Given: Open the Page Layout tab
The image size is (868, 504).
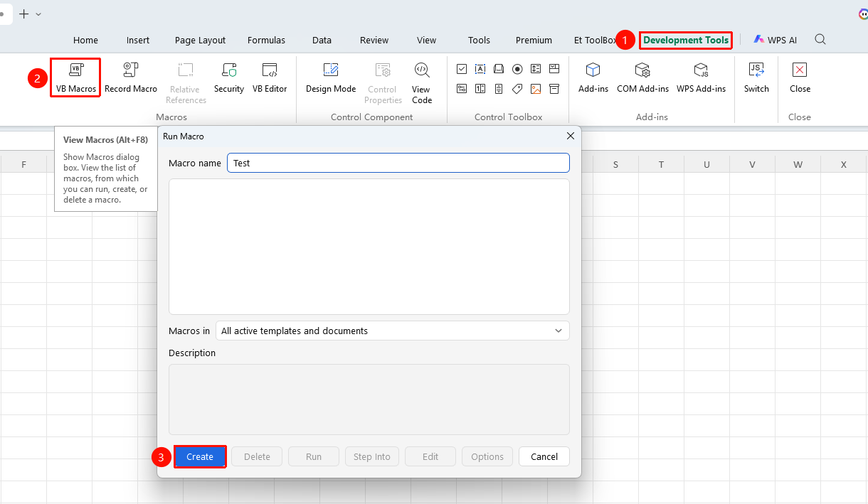Looking at the screenshot, I should tap(200, 40).
